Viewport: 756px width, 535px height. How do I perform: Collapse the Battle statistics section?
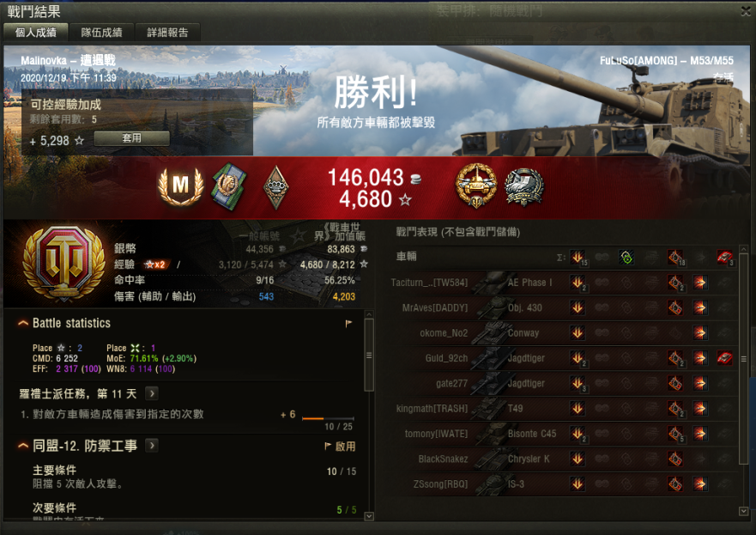(22, 323)
